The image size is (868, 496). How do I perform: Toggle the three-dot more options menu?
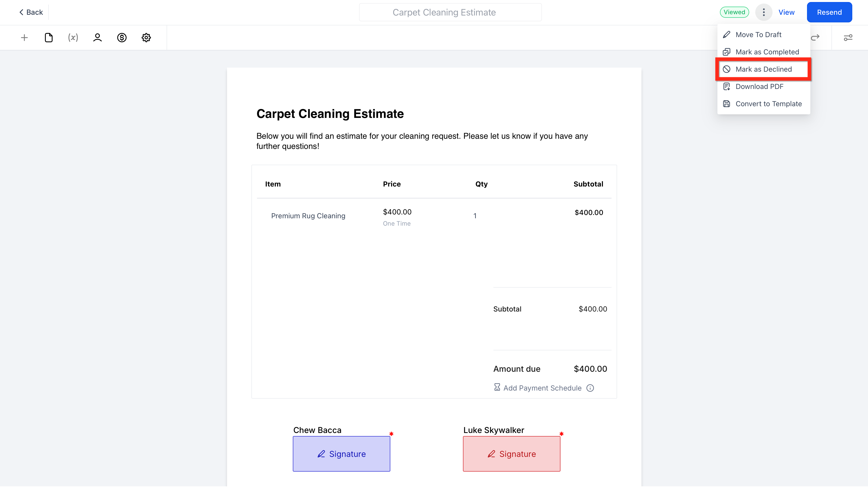click(763, 12)
